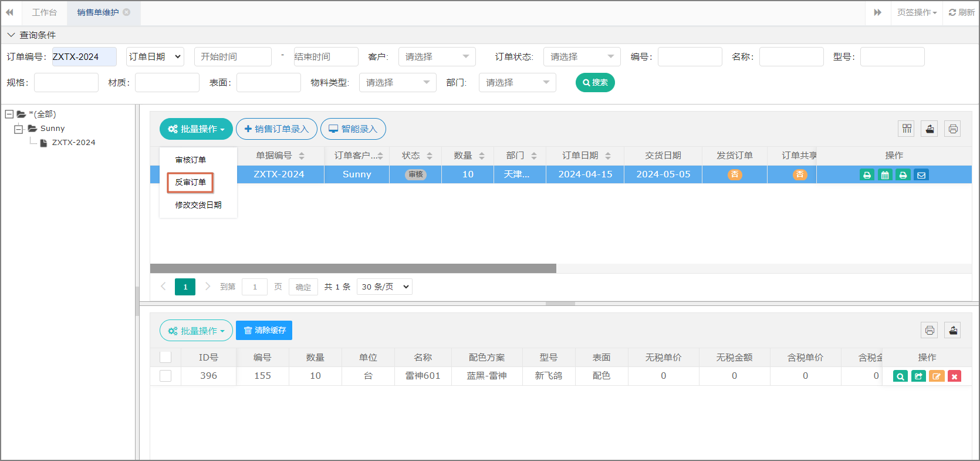This screenshot has width=980, height=461.
Task: Click the print icon above the detail table
Action: pos(929,330)
